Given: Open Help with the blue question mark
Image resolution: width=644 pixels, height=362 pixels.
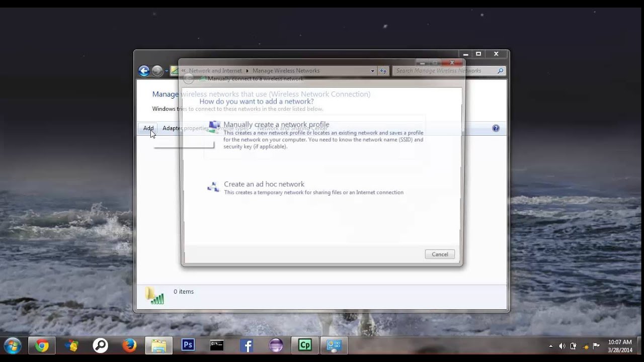Looking at the screenshot, I should [x=496, y=128].
